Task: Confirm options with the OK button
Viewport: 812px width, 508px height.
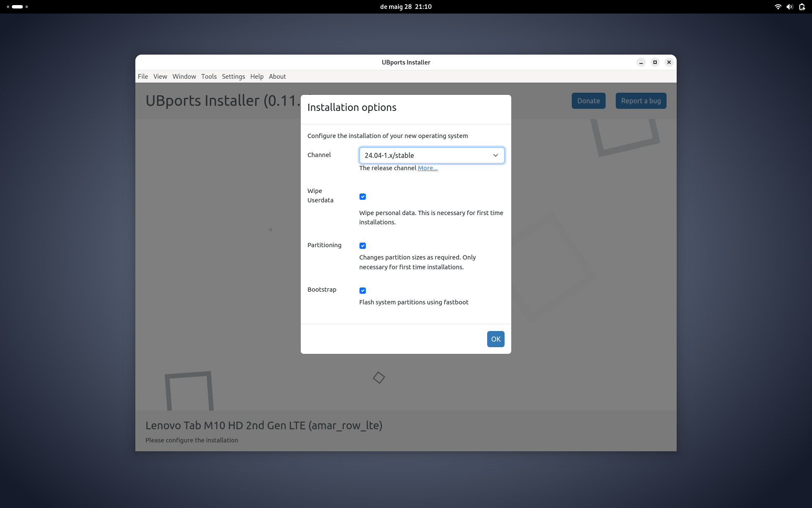Action: (496, 339)
